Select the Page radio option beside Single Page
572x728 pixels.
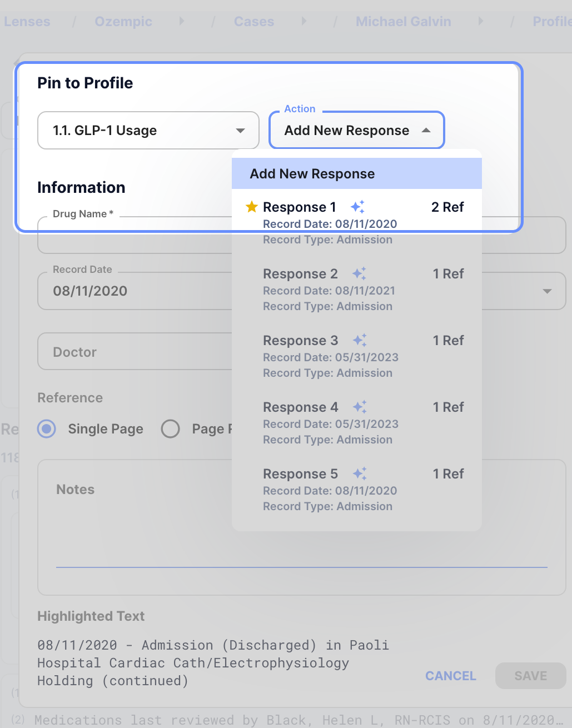[170, 429]
